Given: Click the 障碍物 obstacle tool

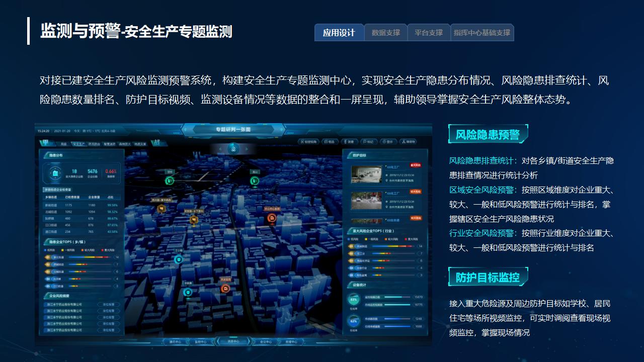Looking at the screenshot, I should [x=409, y=142].
